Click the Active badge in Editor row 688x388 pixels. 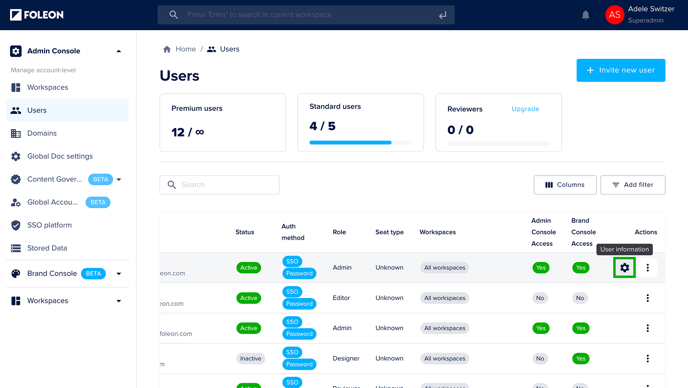(248, 298)
